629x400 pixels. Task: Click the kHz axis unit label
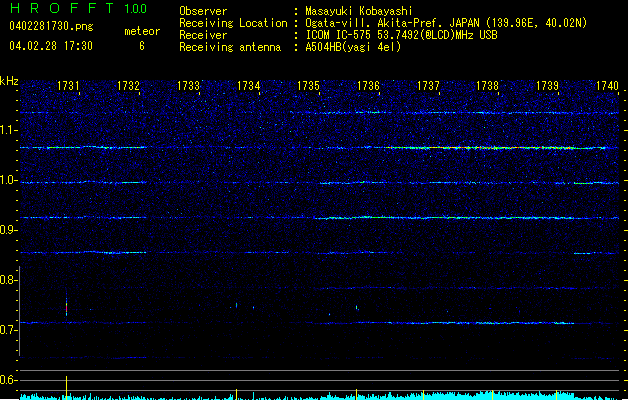coord(10,81)
